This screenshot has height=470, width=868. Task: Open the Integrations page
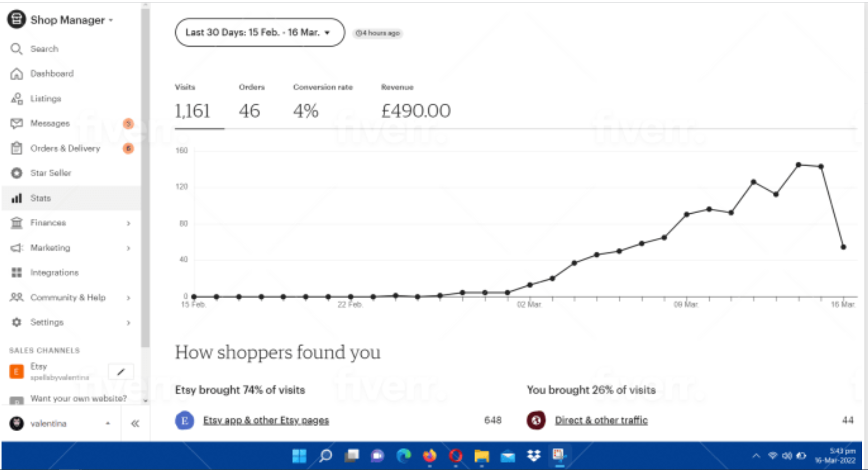(55, 272)
